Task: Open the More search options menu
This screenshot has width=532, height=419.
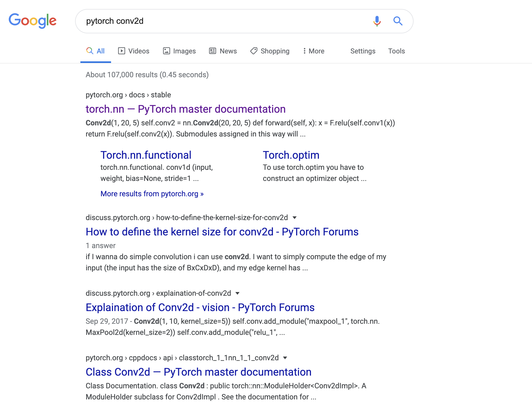Action: 314,51
